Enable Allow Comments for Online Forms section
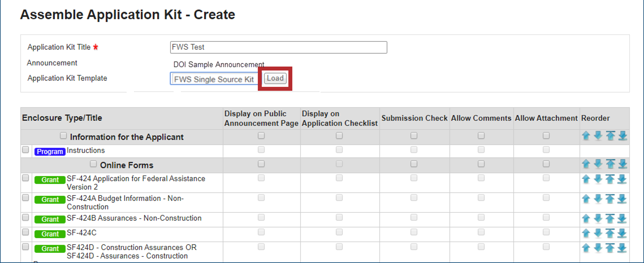644x263 pixels. point(481,164)
